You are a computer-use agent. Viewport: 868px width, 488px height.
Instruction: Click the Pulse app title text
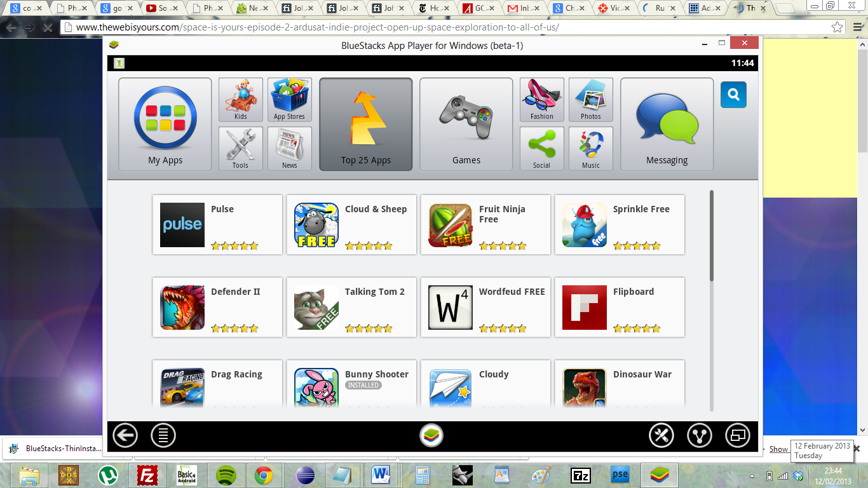(x=222, y=209)
